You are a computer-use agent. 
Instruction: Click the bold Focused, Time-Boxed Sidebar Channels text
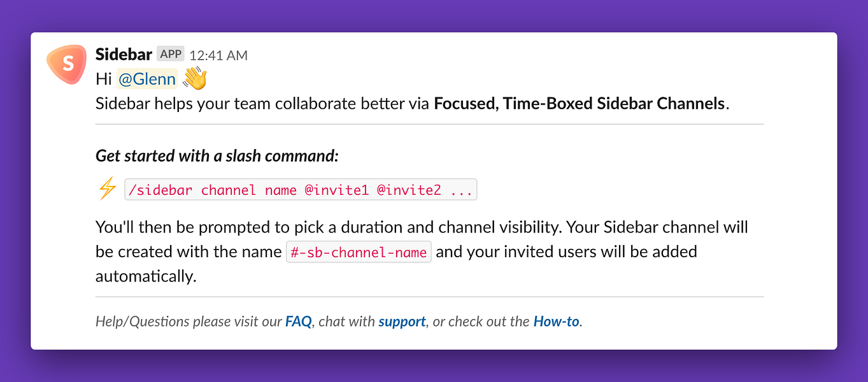[x=580, y=103]
